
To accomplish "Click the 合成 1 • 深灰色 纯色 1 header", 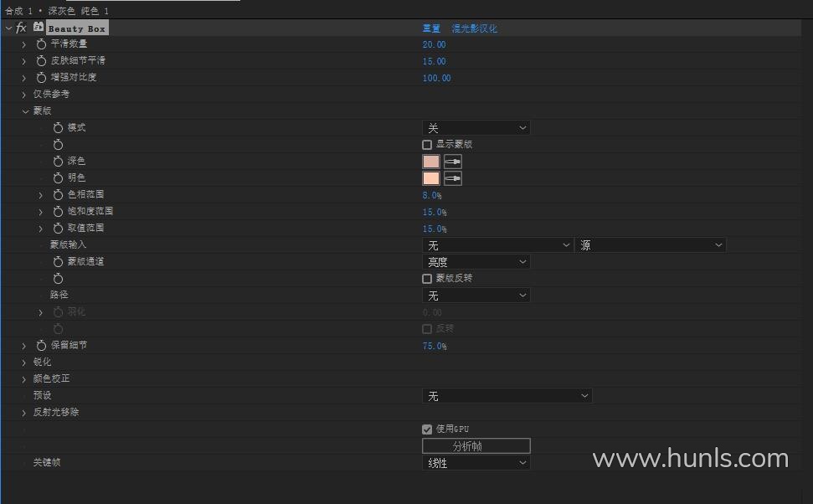I will (57, 11).
